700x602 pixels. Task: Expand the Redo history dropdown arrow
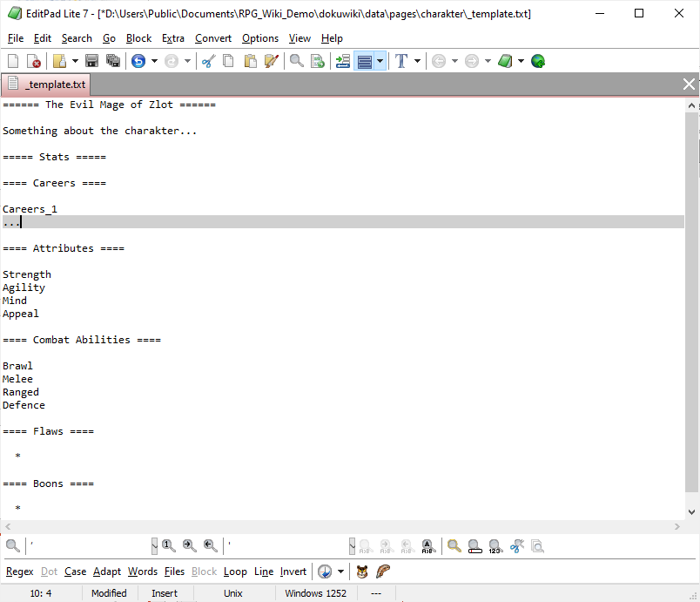pyautogui.click(x=187, y=61)
